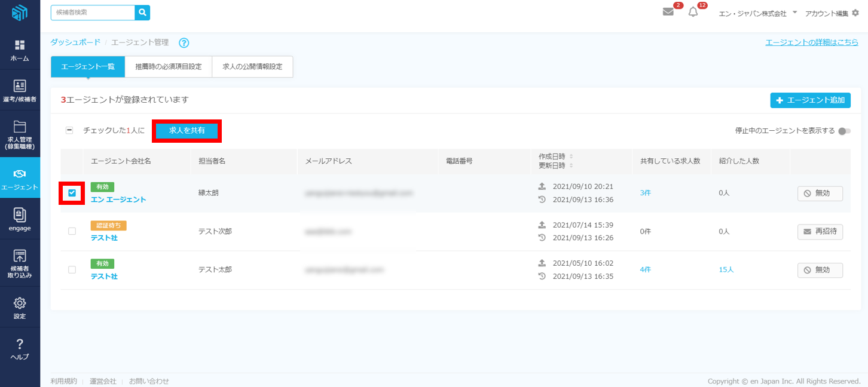
Task: Open 選考/候補者 in sidebar
Action: tap(20, 91)
